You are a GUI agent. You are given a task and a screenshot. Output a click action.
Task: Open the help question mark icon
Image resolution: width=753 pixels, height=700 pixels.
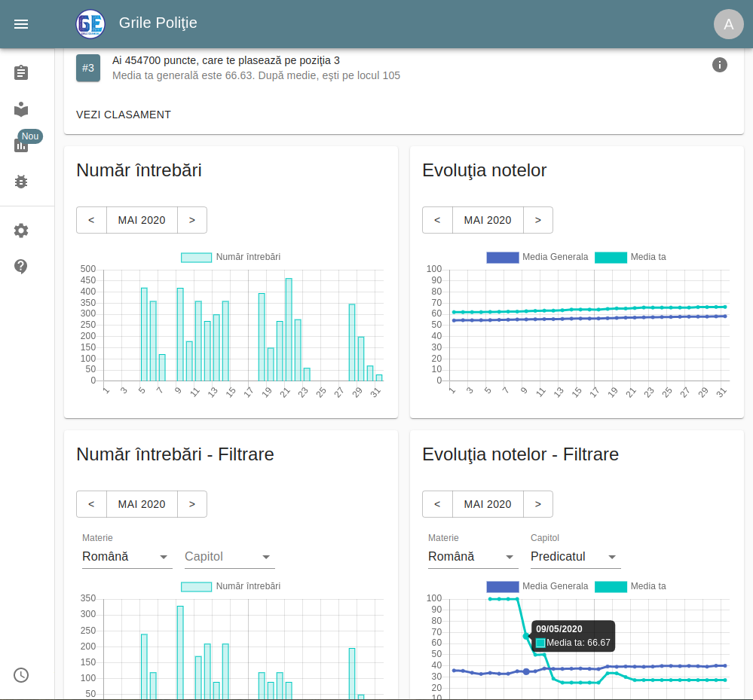pyautogui.click(x=21, y=267)
